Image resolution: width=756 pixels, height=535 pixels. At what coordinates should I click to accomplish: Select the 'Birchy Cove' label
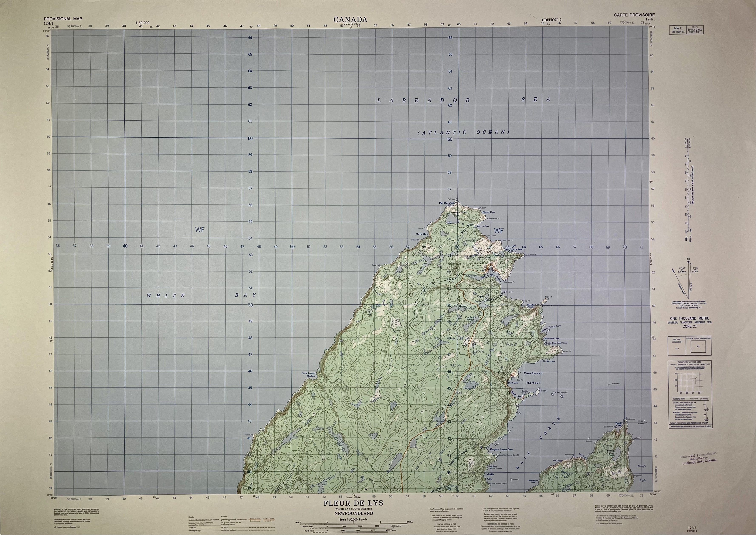point(549,361)
